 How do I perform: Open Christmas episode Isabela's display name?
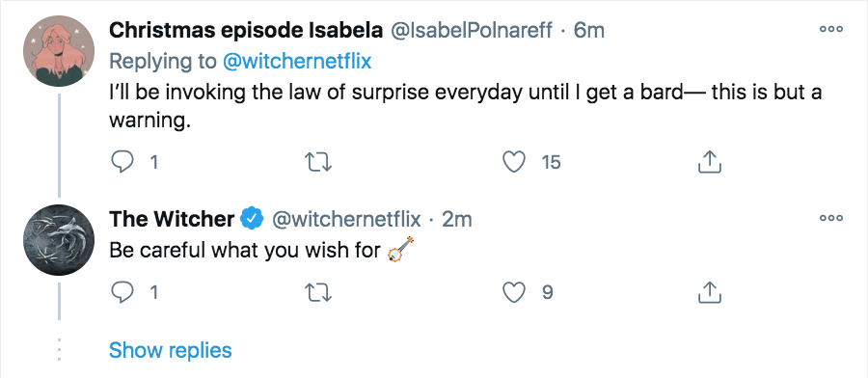[x=246, y=31]
